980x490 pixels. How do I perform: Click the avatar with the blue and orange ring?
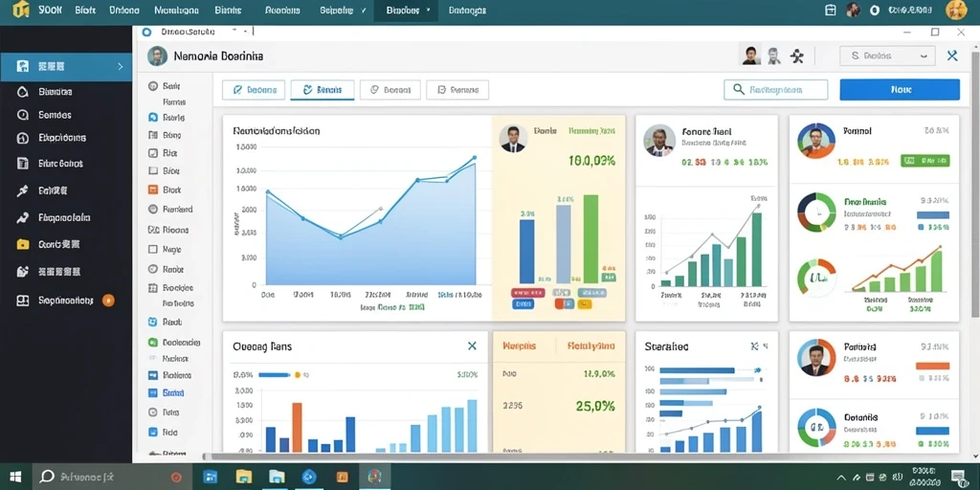click(x=816, y=141)
